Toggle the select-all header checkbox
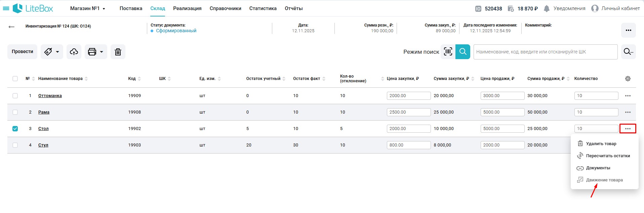Image resolution: width=644 pixels, height=213 pixels. click(x=15, y=79)
